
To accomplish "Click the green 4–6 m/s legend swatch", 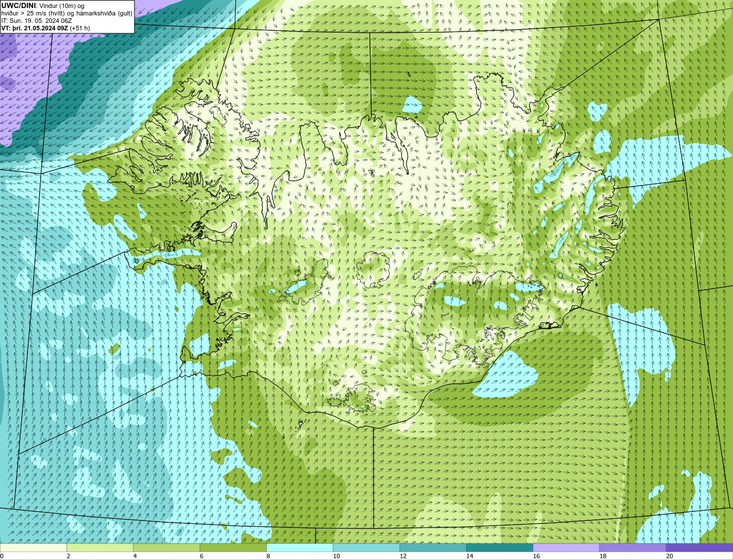I will coord(166,547).
